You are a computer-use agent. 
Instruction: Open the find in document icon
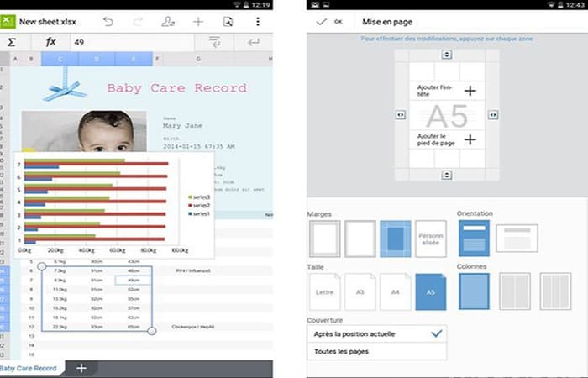tap(228, 22)
